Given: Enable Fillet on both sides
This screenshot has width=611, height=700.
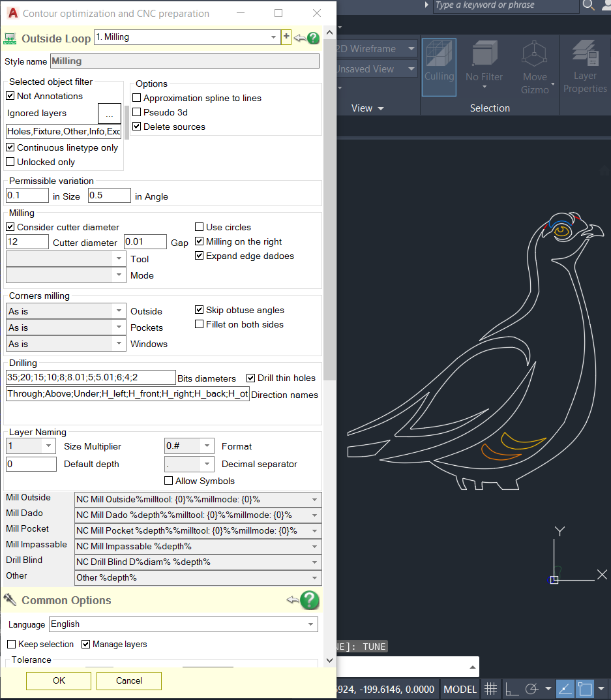Looking at the screenshot, I should (x=199, y=324).
